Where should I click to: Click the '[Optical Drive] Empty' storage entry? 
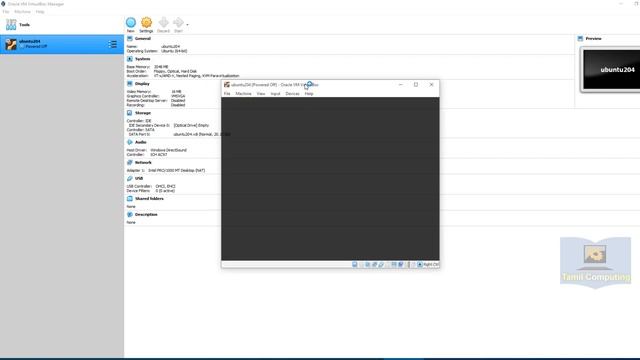click(x=191, y=125)
